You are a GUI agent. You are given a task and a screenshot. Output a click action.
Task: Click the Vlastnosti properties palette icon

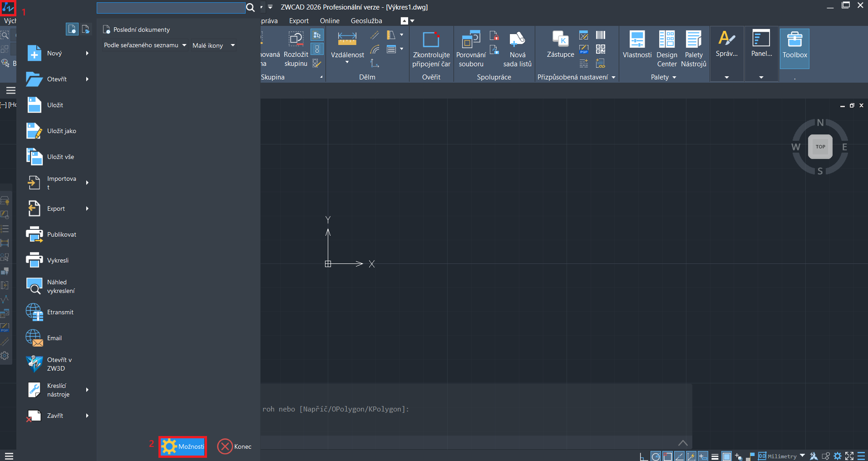[637, 40]
